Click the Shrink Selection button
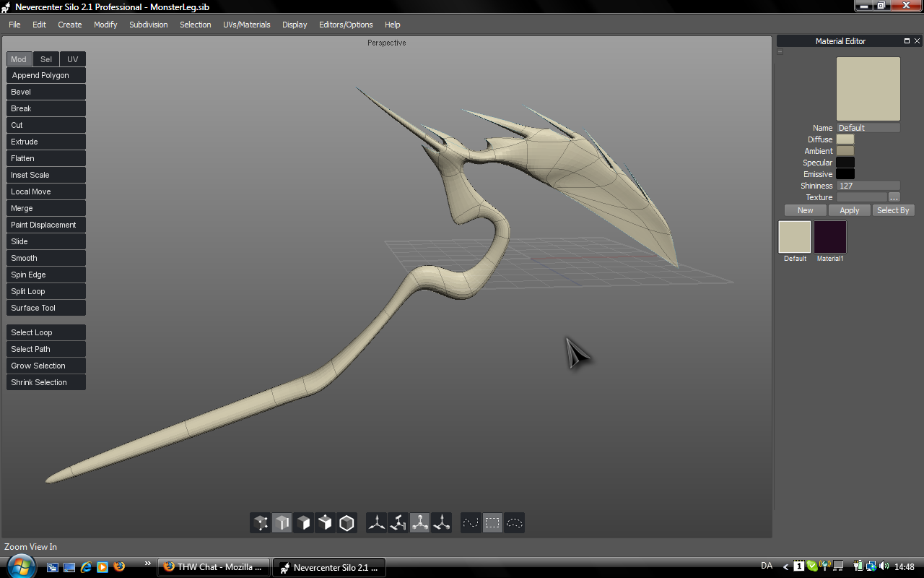This screenshot has width=924, height=578. (x=46, y=382)
